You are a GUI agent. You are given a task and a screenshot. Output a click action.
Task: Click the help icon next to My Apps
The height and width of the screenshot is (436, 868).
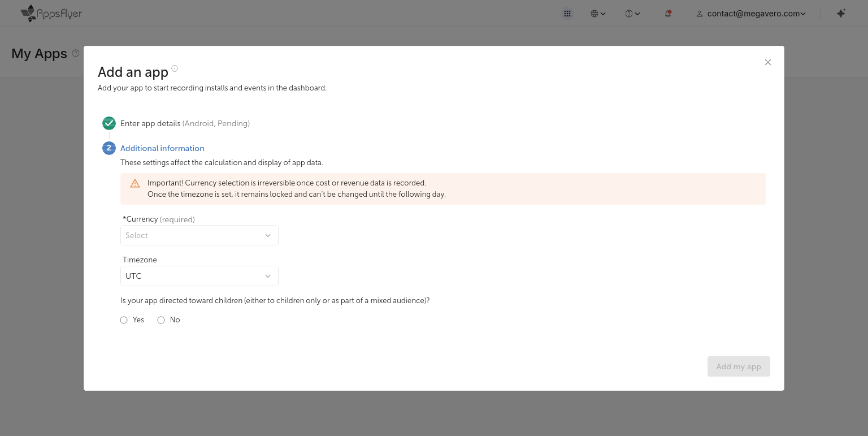76,53
